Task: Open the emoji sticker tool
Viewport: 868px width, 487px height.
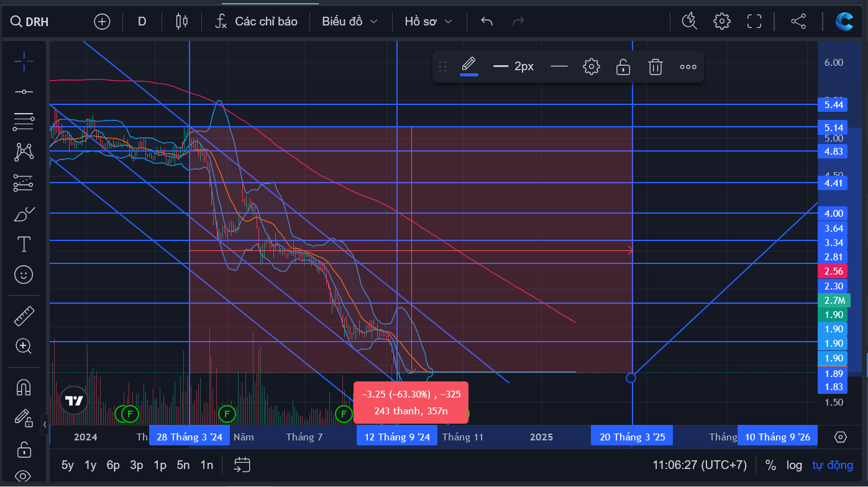Action: coord(24,275)
